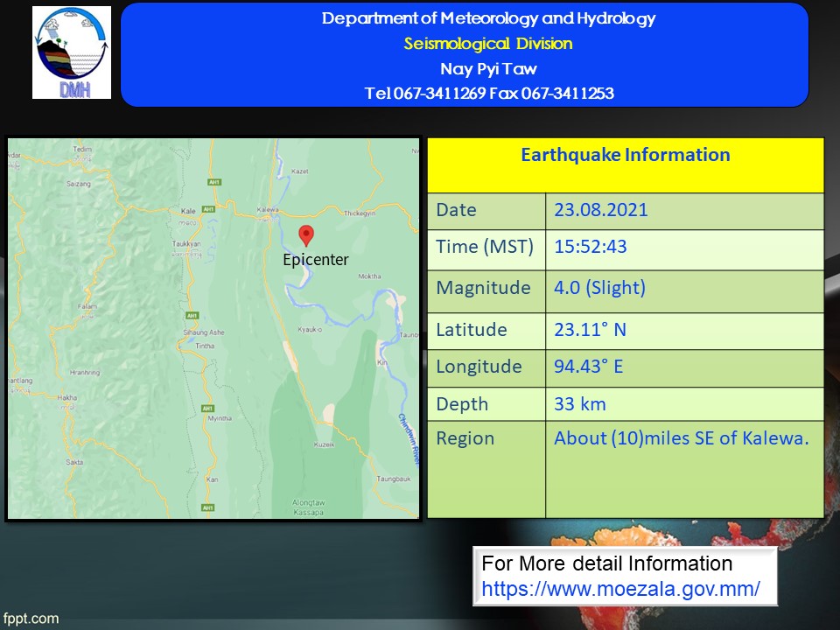The height and width of the screenshot is (630, 840).
Task: Open the moezala.gov.mm website link
Action: tap(620, 589)
